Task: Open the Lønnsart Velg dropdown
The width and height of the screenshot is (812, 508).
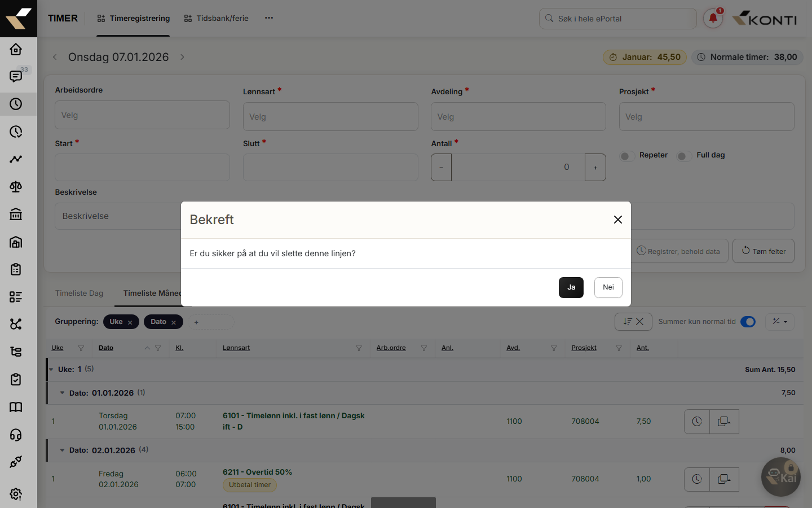Action: coord(330,117)
